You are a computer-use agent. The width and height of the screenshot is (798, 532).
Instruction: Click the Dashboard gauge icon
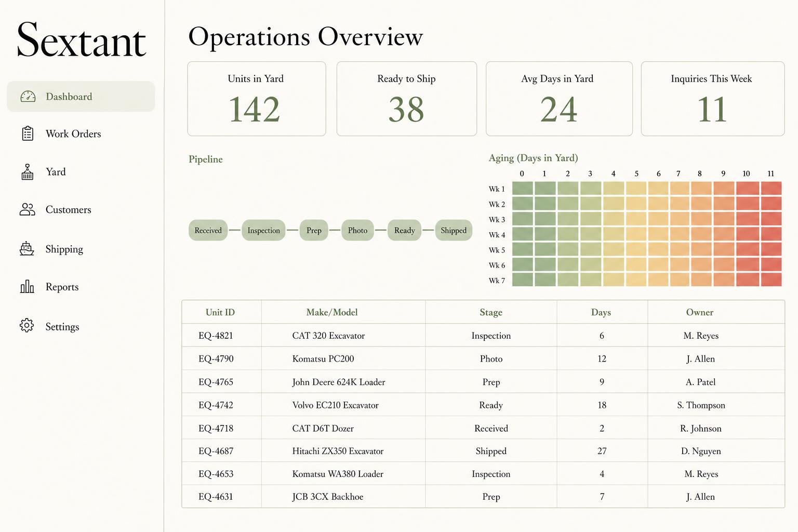(x=28, y=97)
